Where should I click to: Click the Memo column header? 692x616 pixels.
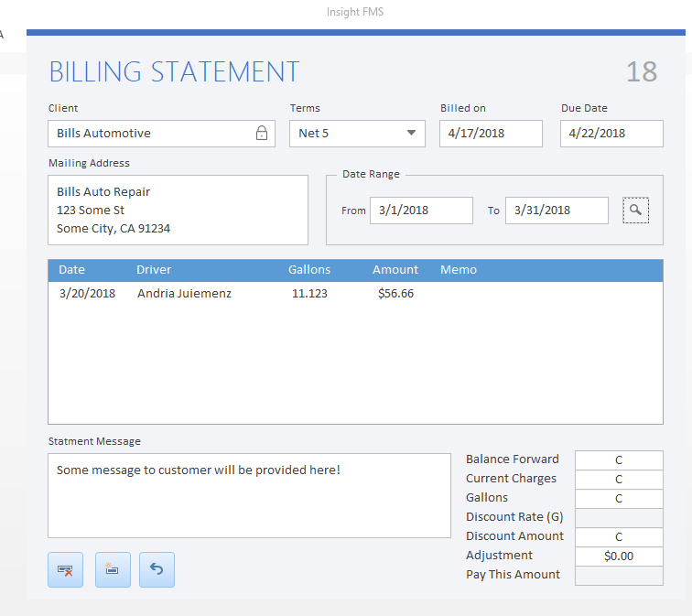(x=459, y=270)
